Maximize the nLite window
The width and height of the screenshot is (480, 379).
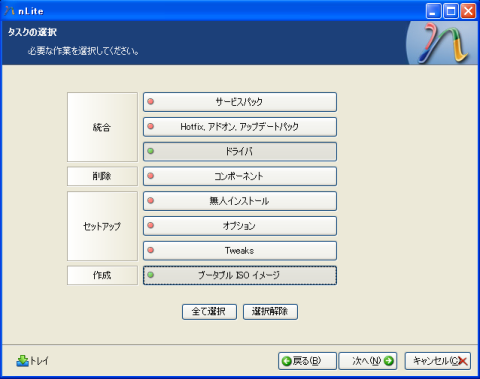451,11
